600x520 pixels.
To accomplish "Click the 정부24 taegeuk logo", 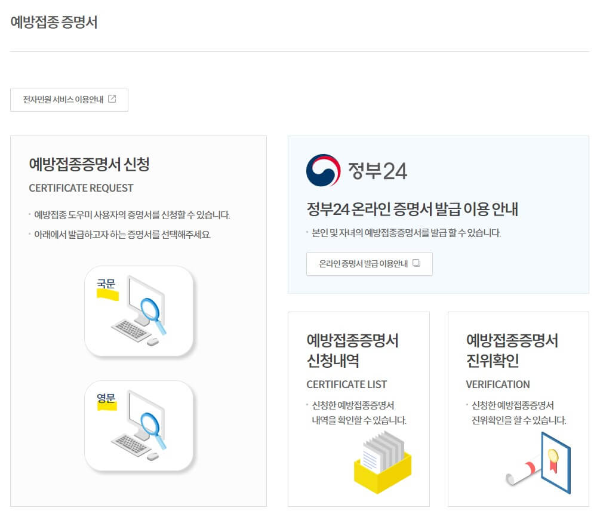I will (323, 170).
